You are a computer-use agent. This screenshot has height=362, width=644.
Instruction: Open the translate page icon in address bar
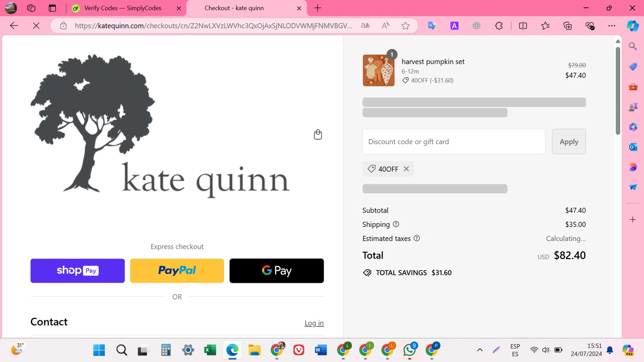pyautogui.click(x=365, y=26)
